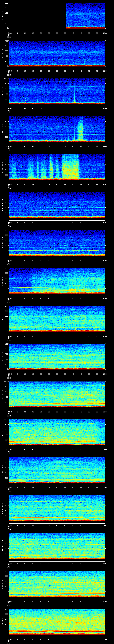Click the 23:16:00 start time label
114x644 pixels.
pyautogui.click(x=9, y=298)
